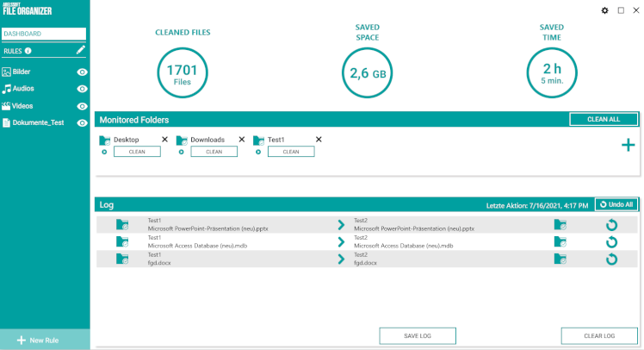
Task: Disable the Videos rule eye toggle
Action: (x=83, y=106)
